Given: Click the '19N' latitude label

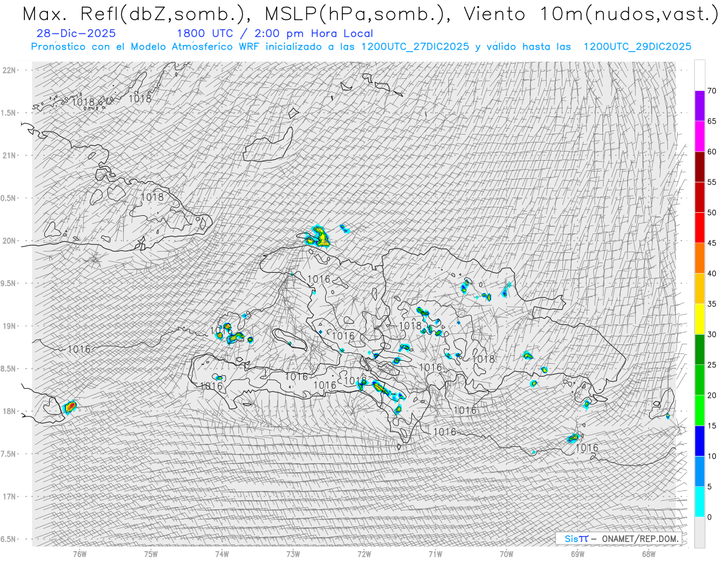Looking at the screenshot, I should (x=10, y=326).
